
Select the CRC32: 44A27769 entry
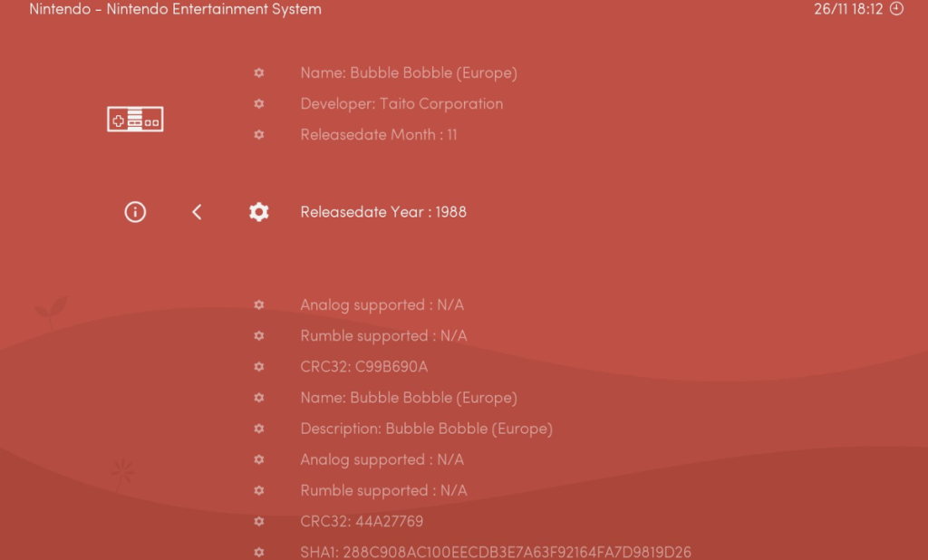click(x=362, y=521)
